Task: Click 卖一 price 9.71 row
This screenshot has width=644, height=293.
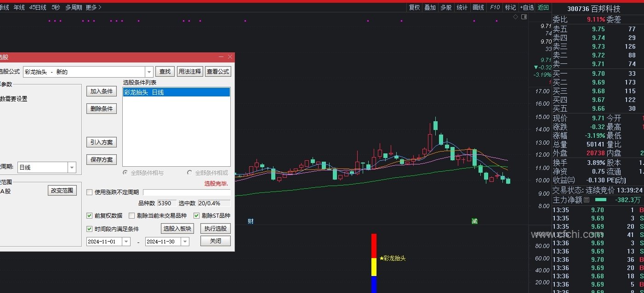Action: pyautogui.click(x=598, y=64)
